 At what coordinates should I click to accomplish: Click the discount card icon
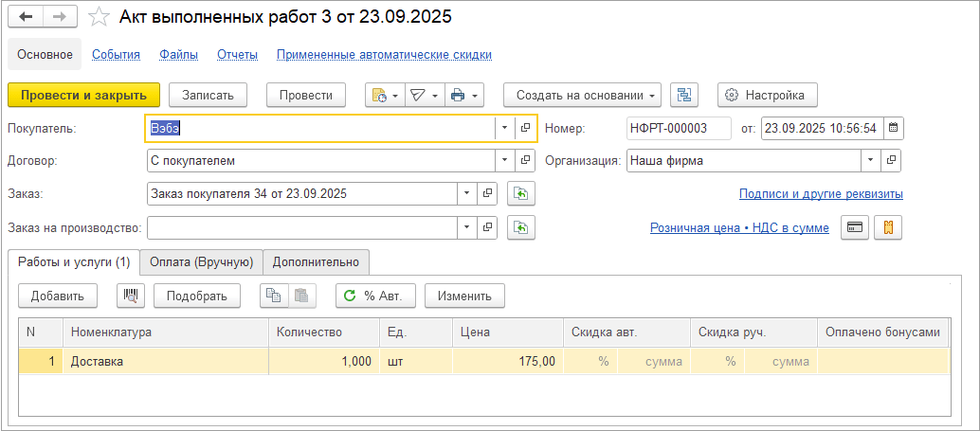click(x=854, y=228)
